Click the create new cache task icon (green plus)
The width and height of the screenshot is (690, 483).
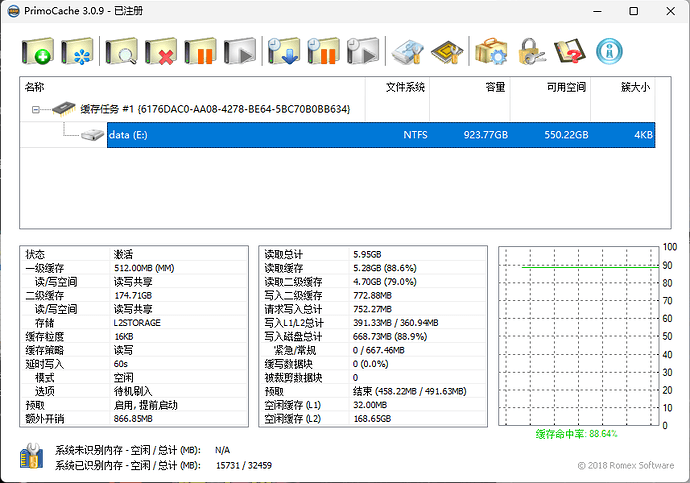37,51
